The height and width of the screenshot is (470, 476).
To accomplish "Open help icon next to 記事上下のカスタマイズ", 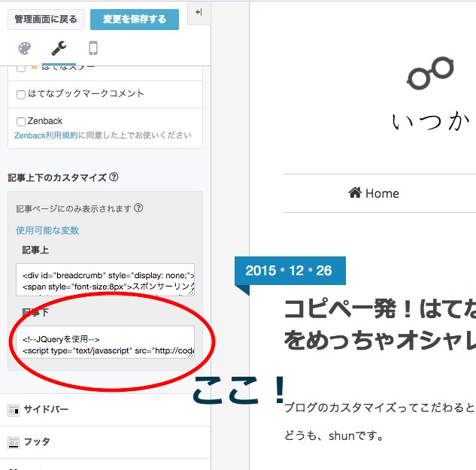I will (x=114, y=177).
